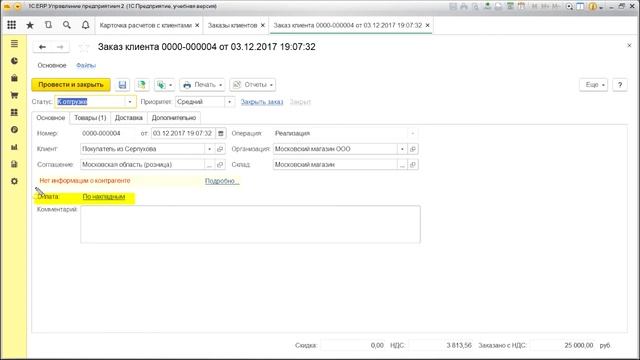This screenshot has width=640, height=360.
Task: Open pie chart section in sidebar
Action: (x=14, y=61)
